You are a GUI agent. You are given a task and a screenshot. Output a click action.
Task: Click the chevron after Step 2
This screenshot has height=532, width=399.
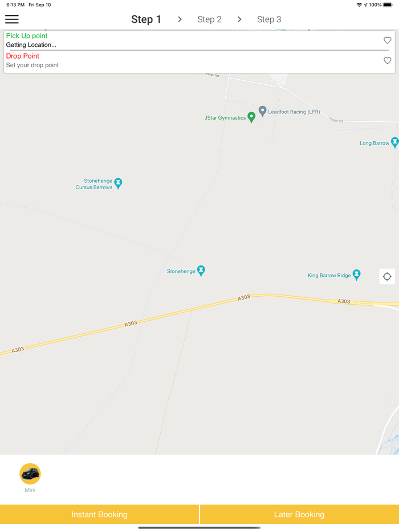(239, 19)
